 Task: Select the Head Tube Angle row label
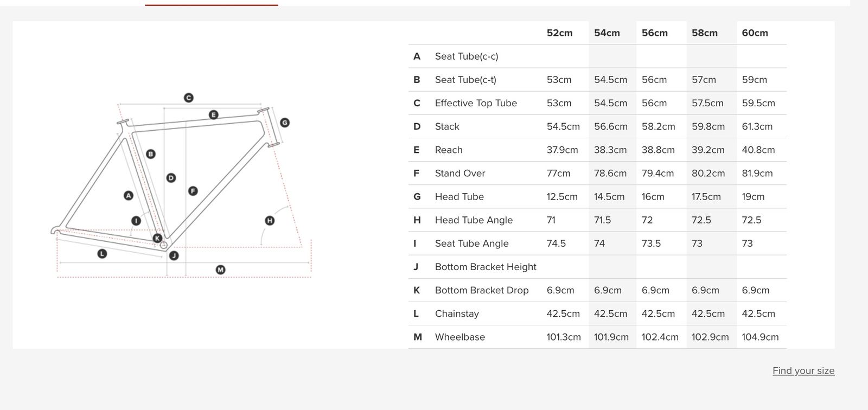click(x=474, y=220)
